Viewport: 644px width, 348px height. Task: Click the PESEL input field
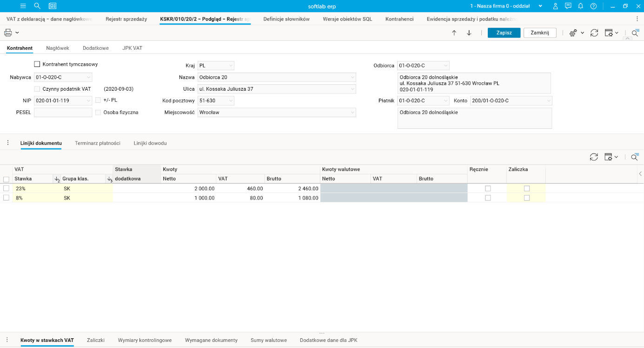point(63,112)
